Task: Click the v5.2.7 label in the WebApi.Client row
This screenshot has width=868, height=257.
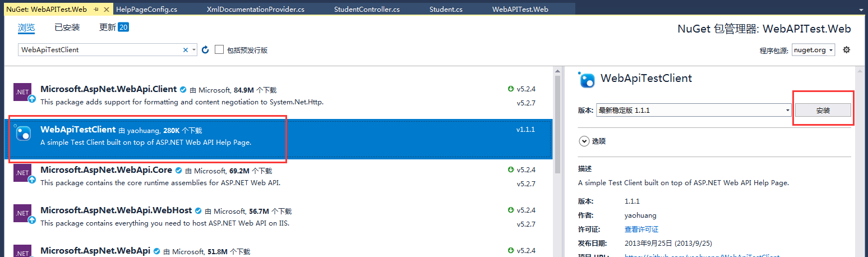Action: click(525, 103)
